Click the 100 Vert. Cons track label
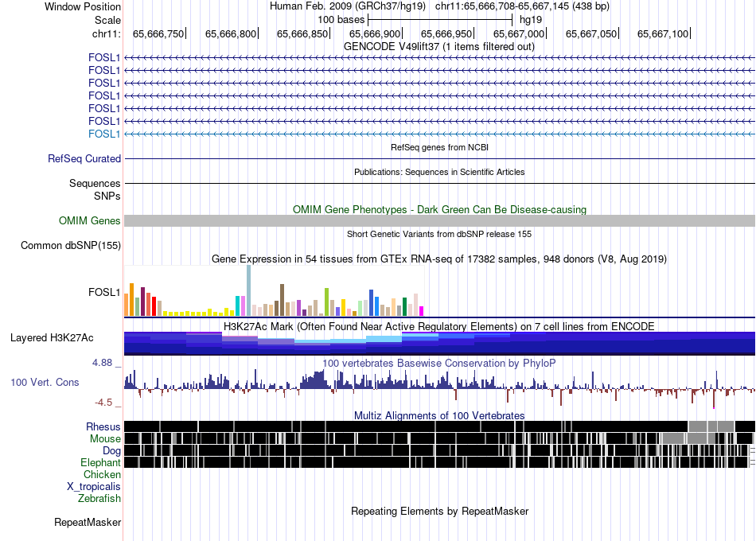 point(45,383)
